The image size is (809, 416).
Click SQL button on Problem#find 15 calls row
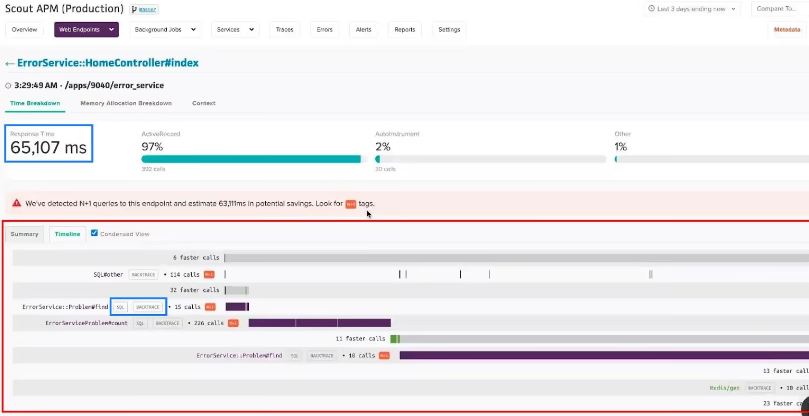(120, 307)
